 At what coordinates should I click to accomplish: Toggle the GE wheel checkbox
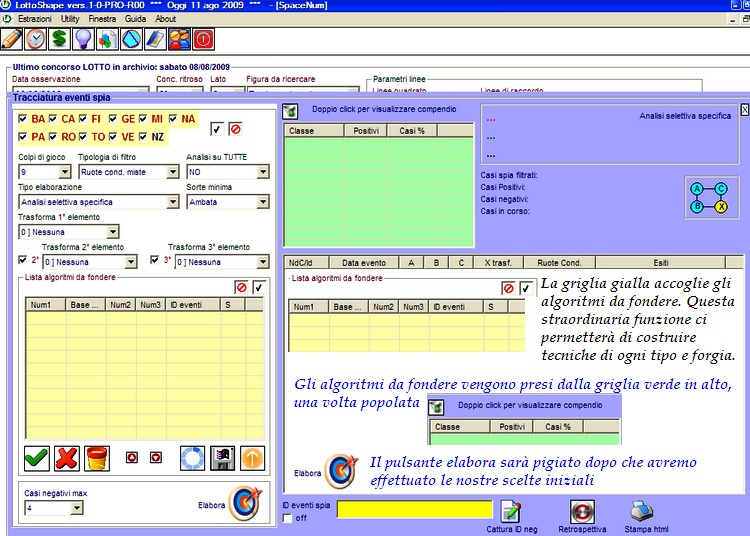coord(113,118)
